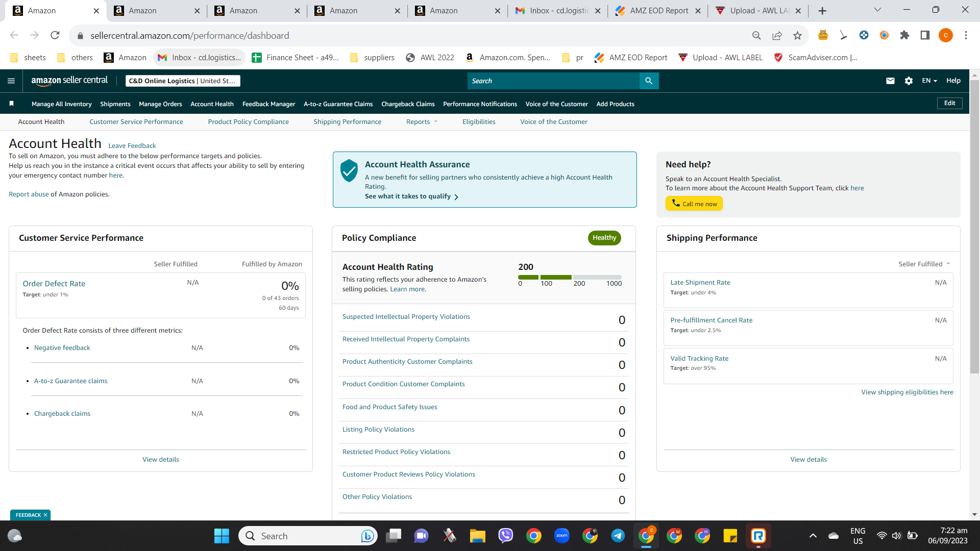Open the Customer Service Performance tab

(136, 121)
